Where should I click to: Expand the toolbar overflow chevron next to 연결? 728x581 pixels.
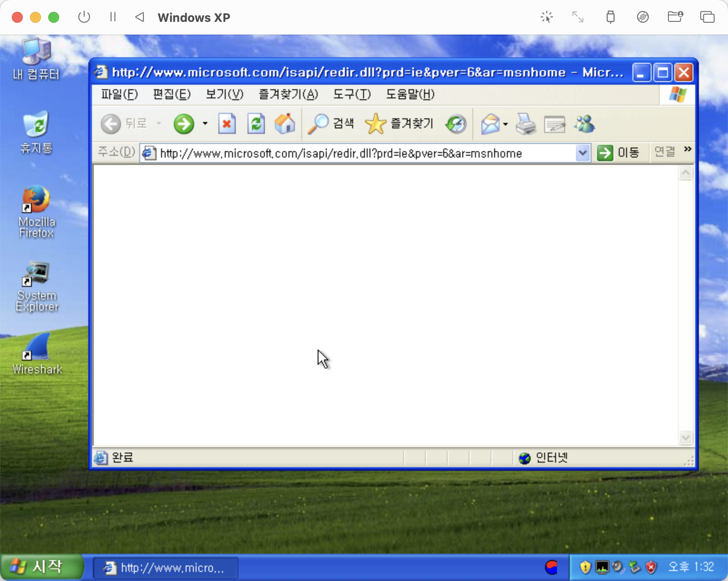(x=688, y=149)
